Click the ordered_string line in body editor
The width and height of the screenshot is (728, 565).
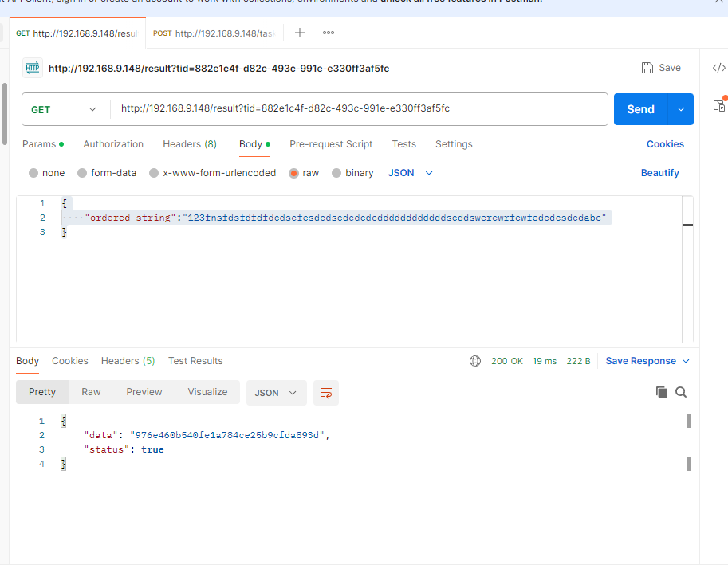345,218
